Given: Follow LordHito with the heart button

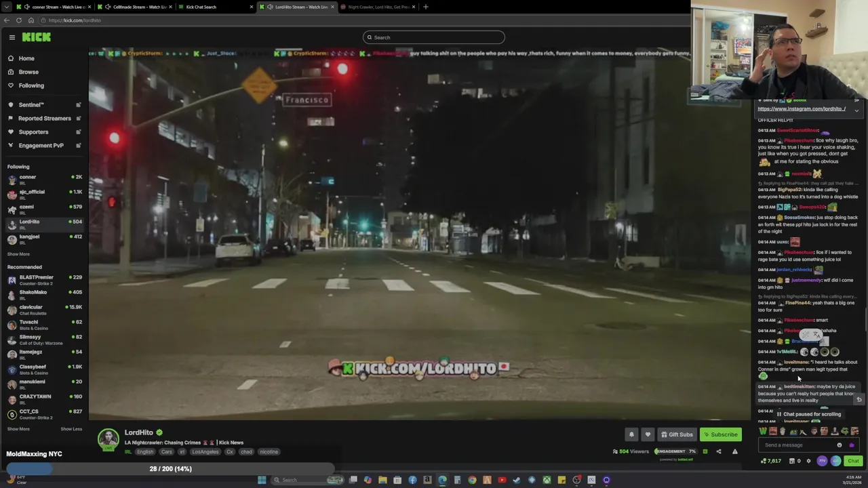Looking at the screenshot, I should tap(648, 434).
